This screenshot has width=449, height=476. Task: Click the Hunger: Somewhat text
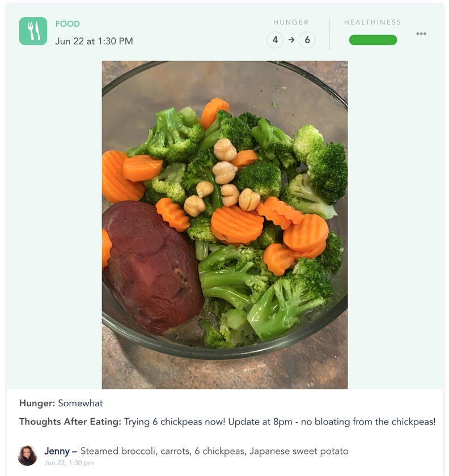[x=61, y=403]
